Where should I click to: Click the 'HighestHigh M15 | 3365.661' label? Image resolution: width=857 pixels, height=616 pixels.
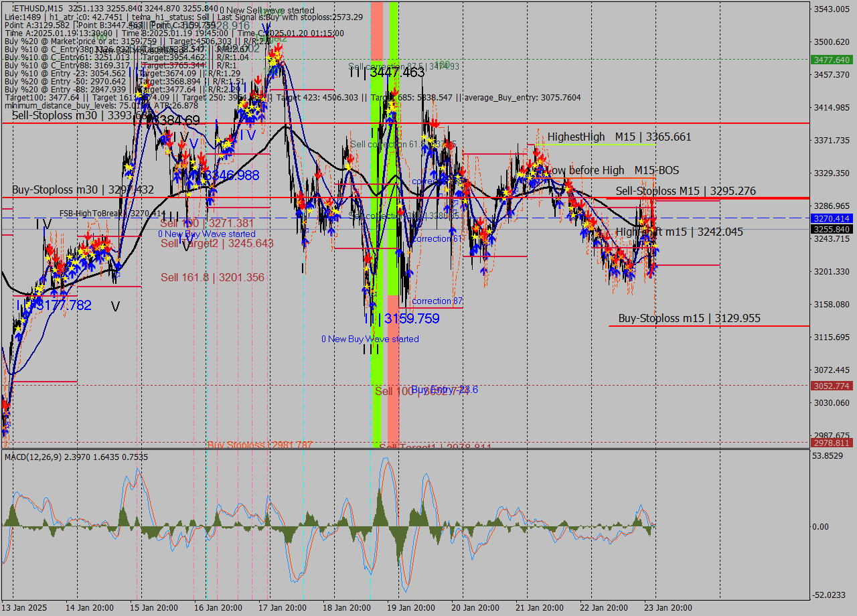click(619, 137)
